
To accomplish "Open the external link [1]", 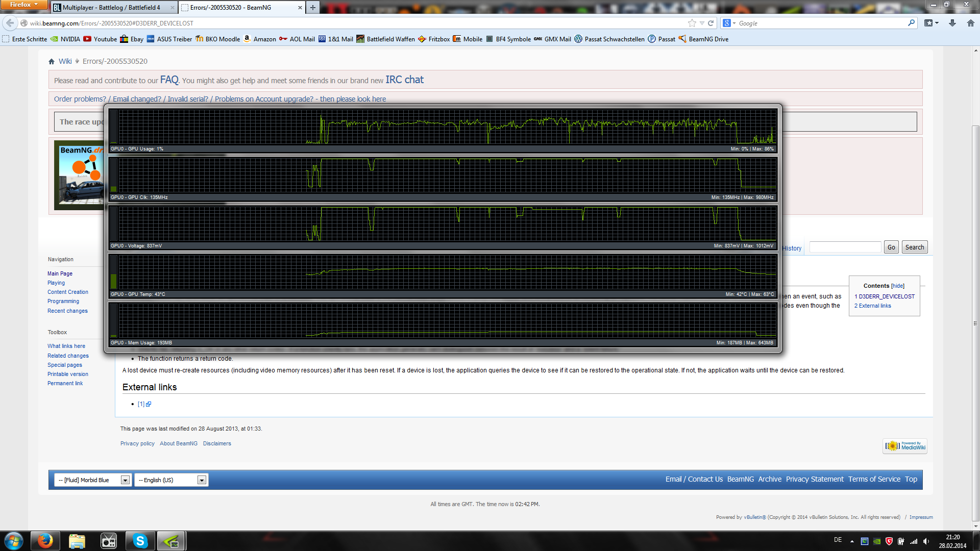I will (x=144, y=404).
